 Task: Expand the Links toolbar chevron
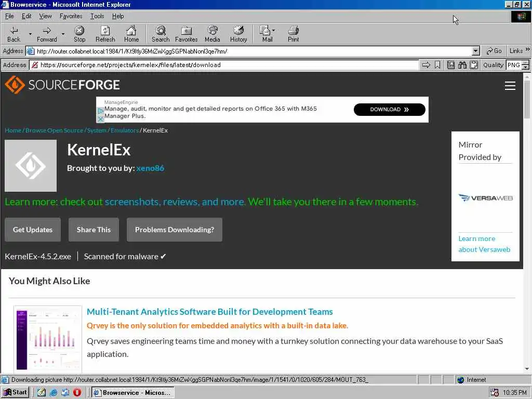(528, 49)
